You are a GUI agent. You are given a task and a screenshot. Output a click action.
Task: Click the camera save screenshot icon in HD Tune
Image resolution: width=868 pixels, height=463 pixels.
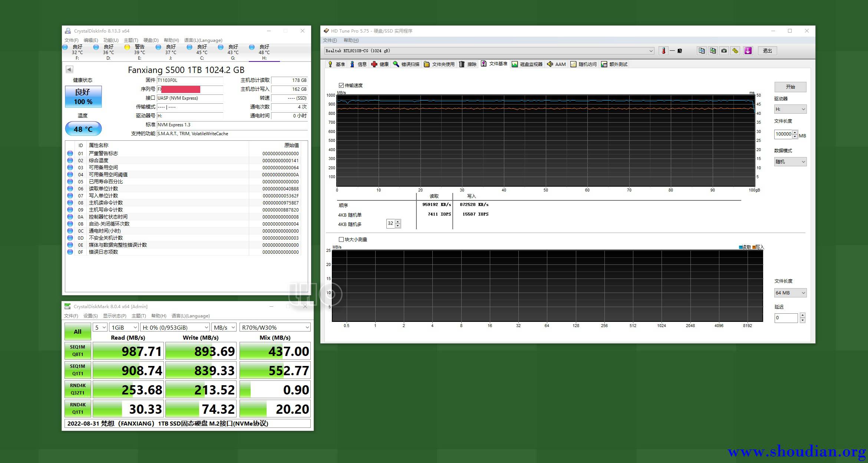tap(724, 51)
